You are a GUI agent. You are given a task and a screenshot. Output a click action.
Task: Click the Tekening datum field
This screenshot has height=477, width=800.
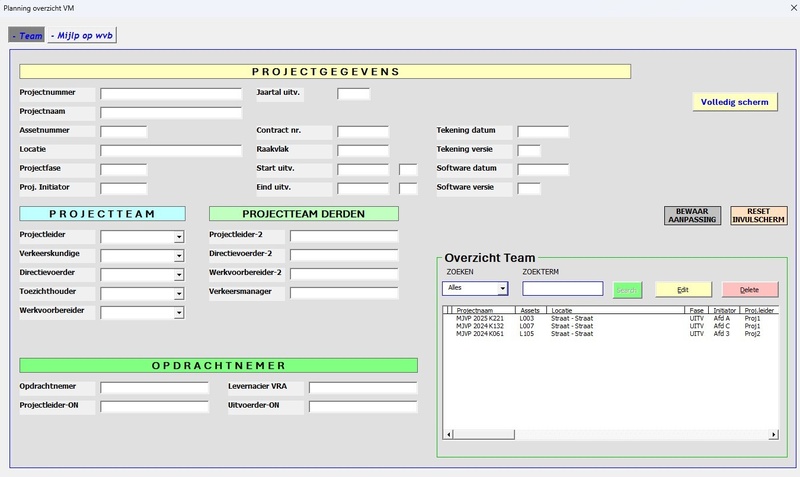[543, 132]
